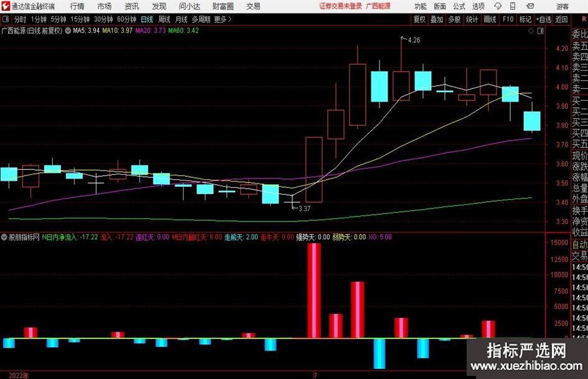Image resolution: width=588 pixels, height=379 pixels.
Task: Switch to 30分钟 period
Action: 103,19
